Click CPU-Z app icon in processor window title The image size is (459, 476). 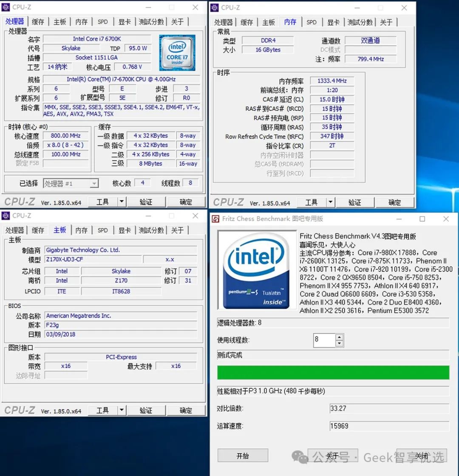6,7
